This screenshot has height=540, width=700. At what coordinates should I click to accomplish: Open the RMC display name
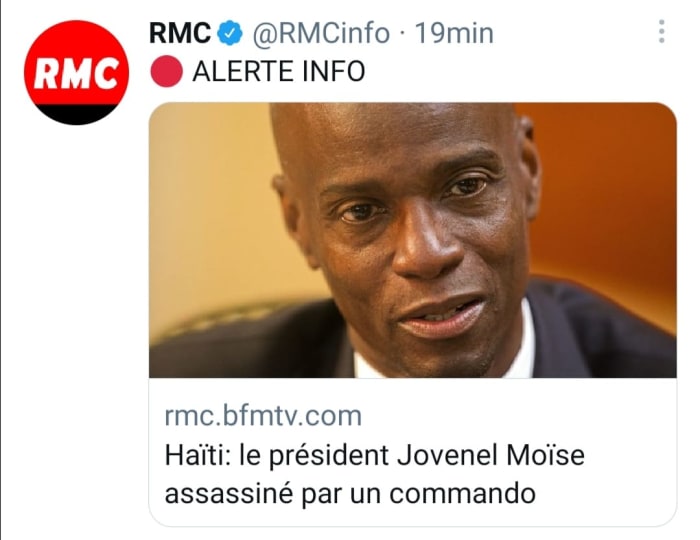(x=179, y=33)
